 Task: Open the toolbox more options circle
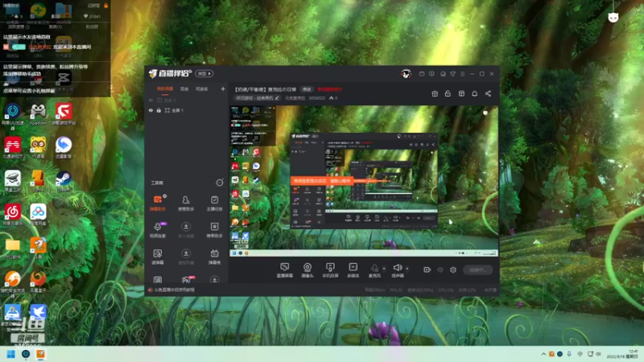pos(220,183)
